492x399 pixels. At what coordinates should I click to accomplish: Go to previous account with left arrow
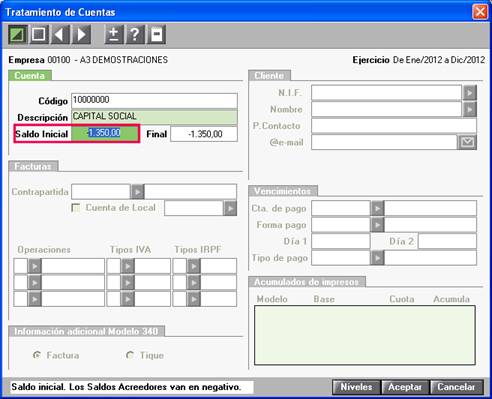pyautogui.click(x=60, y=34)
